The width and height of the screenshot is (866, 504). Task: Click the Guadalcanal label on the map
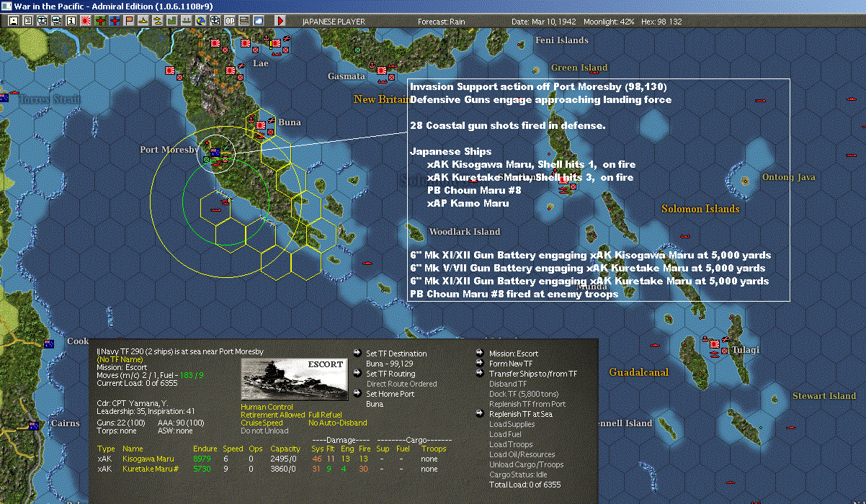[x=638, y=372]
